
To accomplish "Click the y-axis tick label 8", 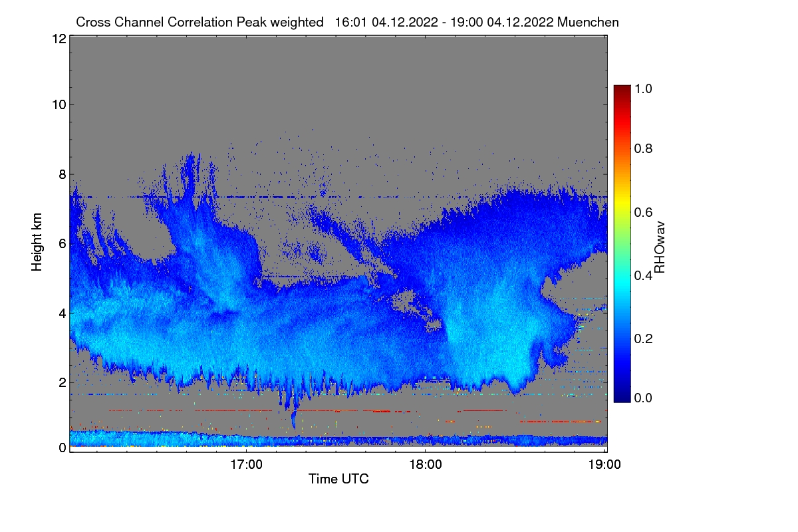I will 61,174.
